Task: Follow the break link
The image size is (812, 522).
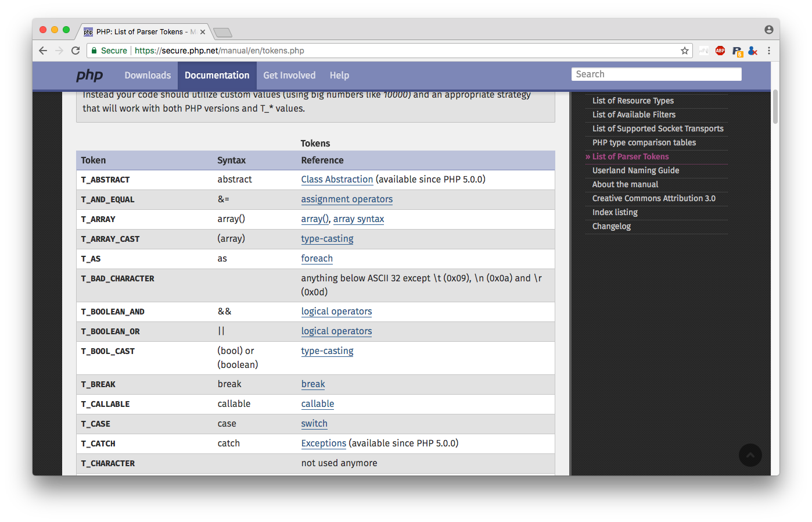Action: tap(313, 384)
